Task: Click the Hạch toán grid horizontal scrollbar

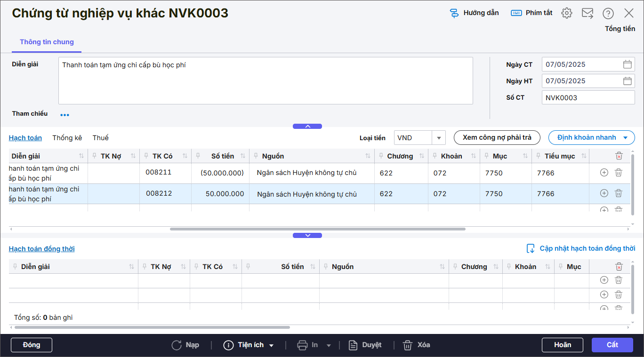Action: tap(317, 229)
